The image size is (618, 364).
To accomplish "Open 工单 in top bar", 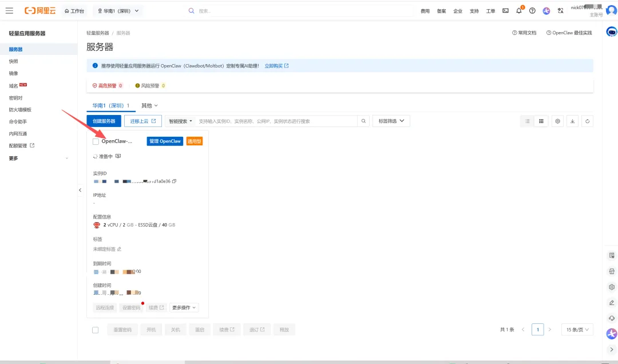I will click(x=490, y=11).
